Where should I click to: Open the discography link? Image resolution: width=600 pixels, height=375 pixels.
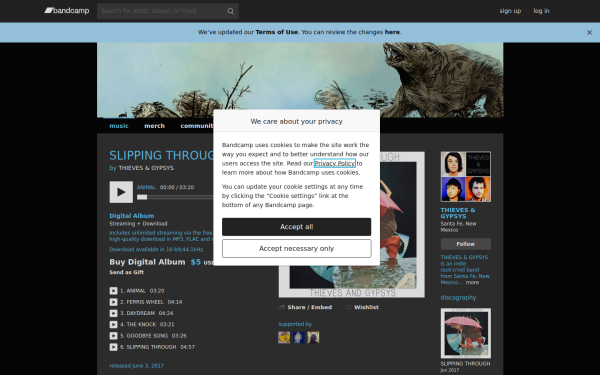click(x=458, y=298)
